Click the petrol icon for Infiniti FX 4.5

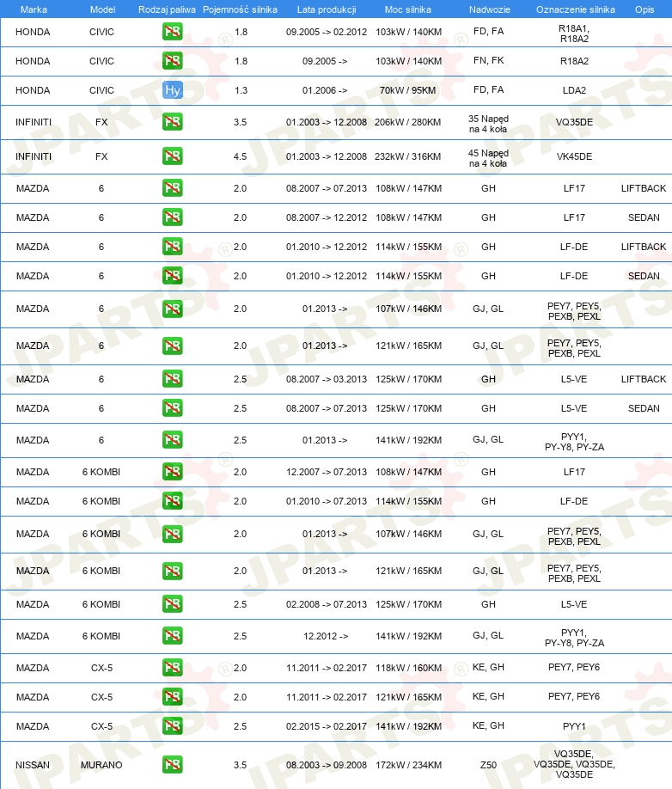172,156
